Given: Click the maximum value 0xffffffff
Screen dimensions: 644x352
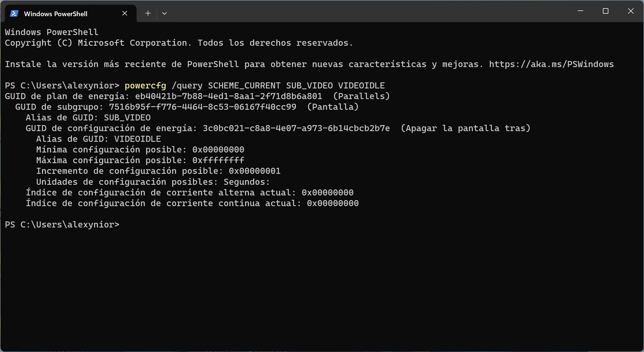Looking at the screenshot, I should [218, 160].
